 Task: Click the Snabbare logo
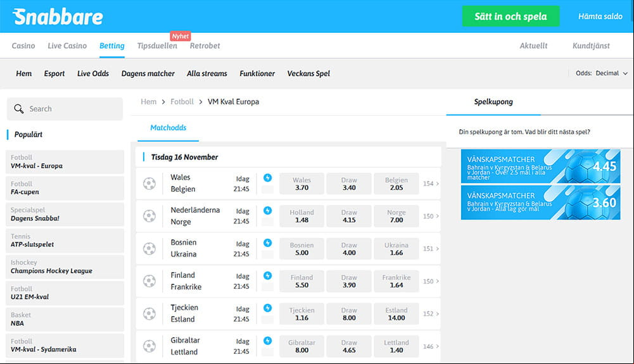click(58, 16)
